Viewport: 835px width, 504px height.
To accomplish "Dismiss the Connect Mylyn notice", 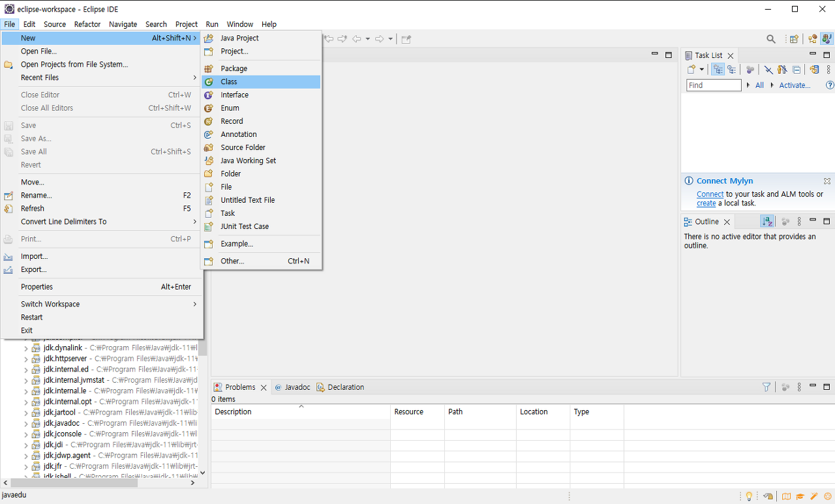I will point(827,181).
